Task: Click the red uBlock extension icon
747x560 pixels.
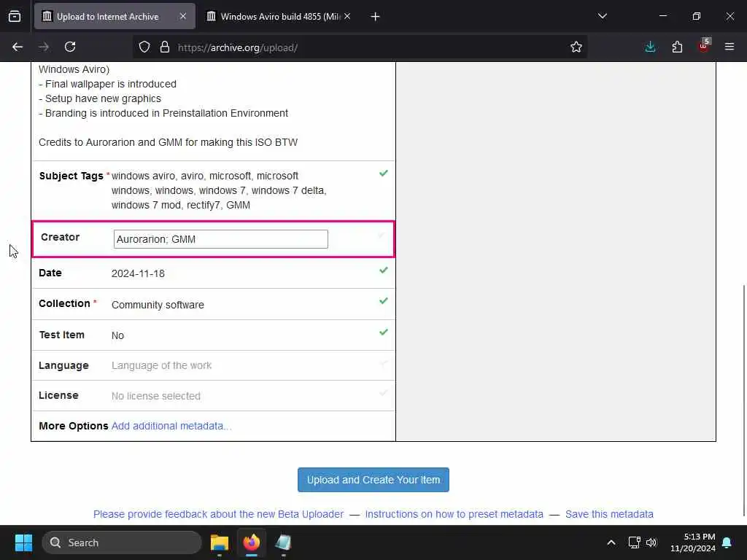Action: tap(704, 46)
